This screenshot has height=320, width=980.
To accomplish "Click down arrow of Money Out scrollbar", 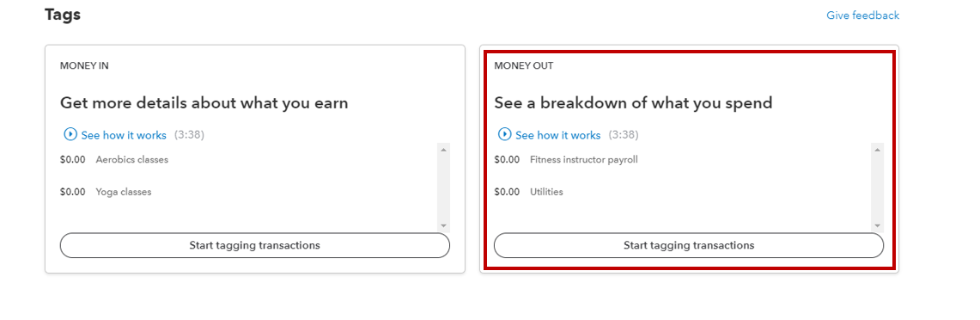I will 878,225.
